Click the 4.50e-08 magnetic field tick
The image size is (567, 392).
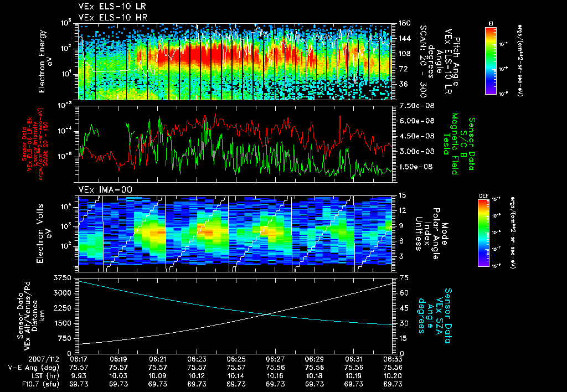(416, 136)
